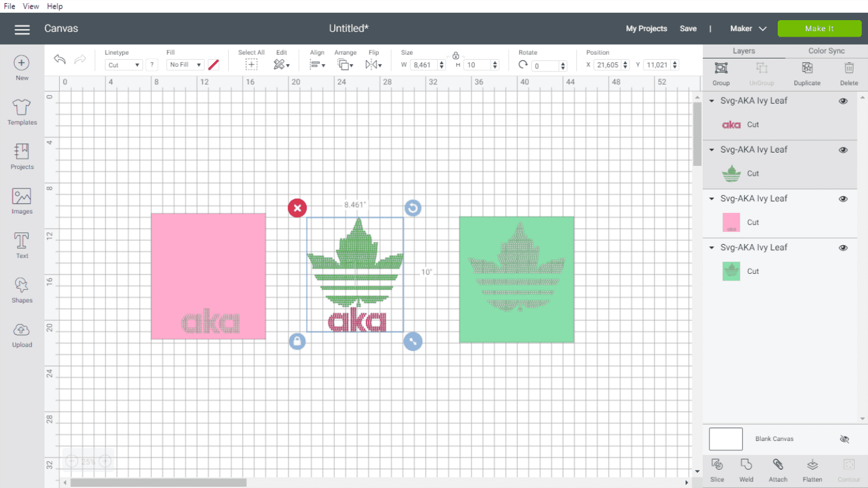Screen dimensions: 868x488
Task: Click the width input field
Action: click(x=424, y=65)
